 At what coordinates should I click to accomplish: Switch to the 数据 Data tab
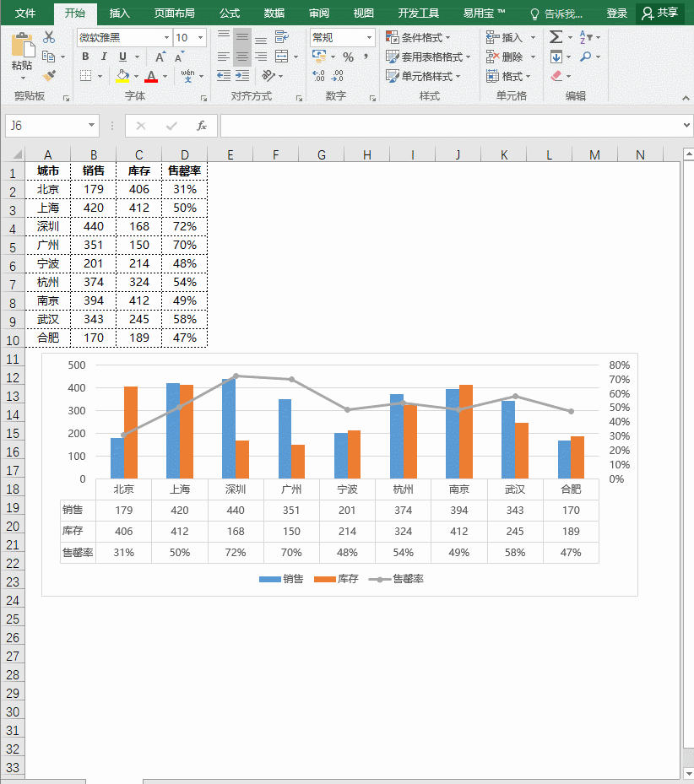pos(274,13)
